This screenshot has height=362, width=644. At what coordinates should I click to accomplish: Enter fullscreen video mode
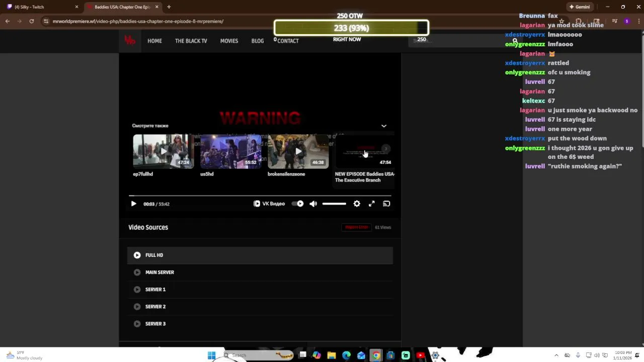point(371,204)
